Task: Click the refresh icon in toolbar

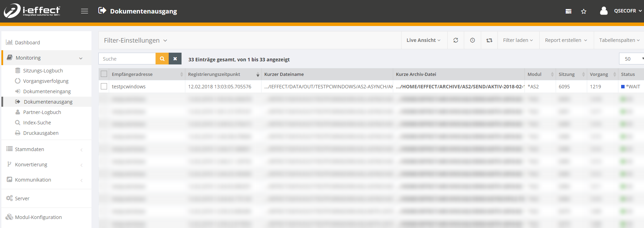Action: [x=456, y=40]
